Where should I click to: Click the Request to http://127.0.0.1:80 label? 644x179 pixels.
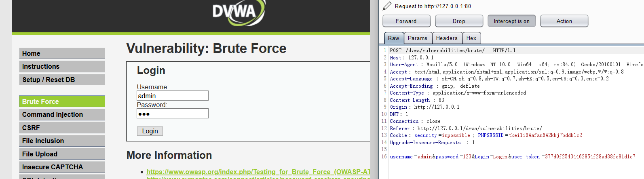pos(433,6)
